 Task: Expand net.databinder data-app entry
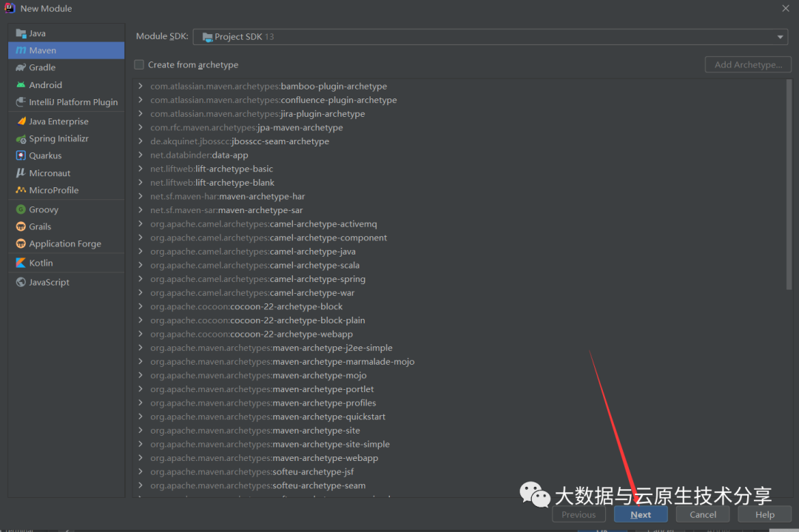tap(141, 155)
